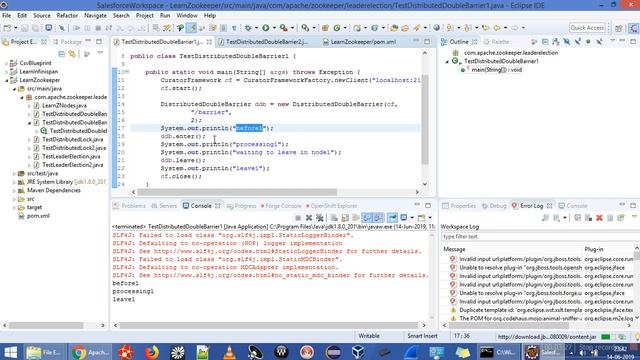The height and width of the screenshot is (360, 640).
Task: Open the Open Perspective icon beside Quick Access
Action: click(x=618, y=28)
